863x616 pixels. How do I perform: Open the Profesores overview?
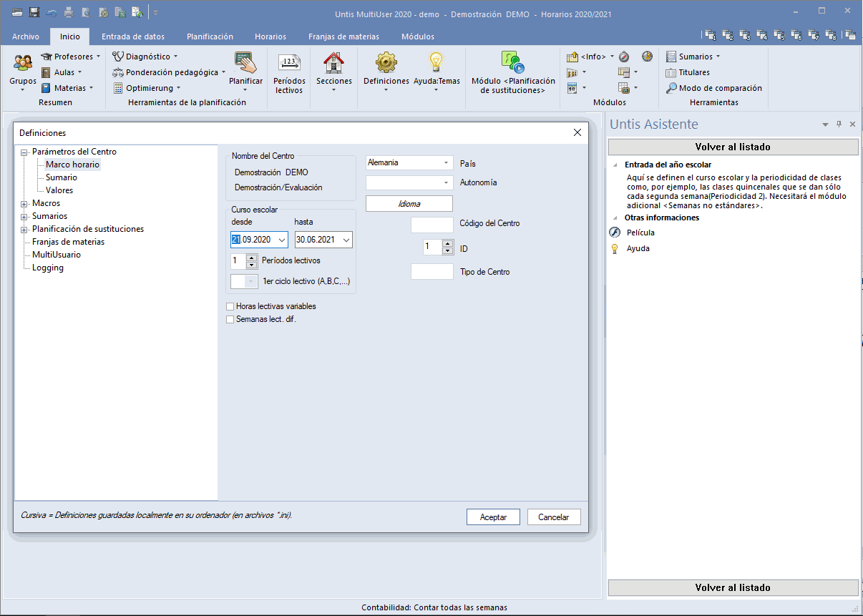point(72,57)
